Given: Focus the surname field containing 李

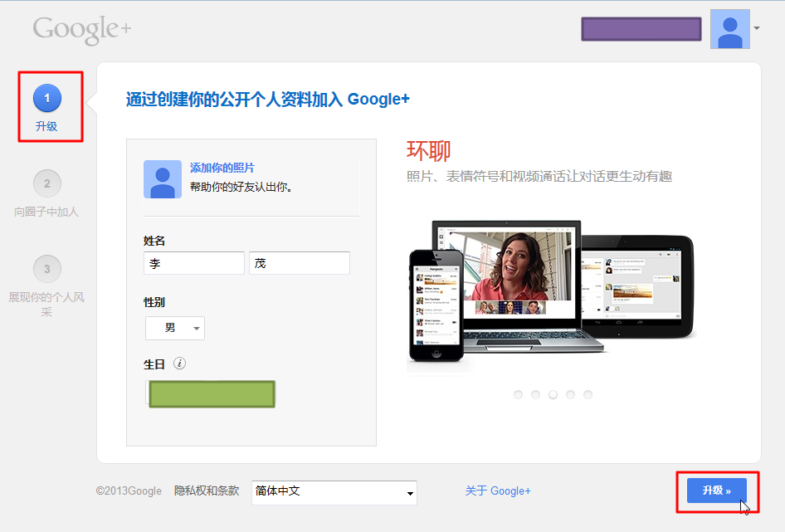Looking at the screenshot, I should (194, 263).
